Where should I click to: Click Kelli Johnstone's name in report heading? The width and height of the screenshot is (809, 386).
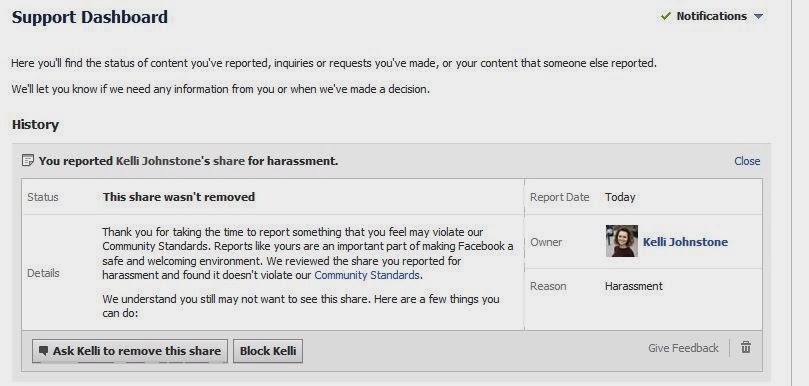pos(157,161)
